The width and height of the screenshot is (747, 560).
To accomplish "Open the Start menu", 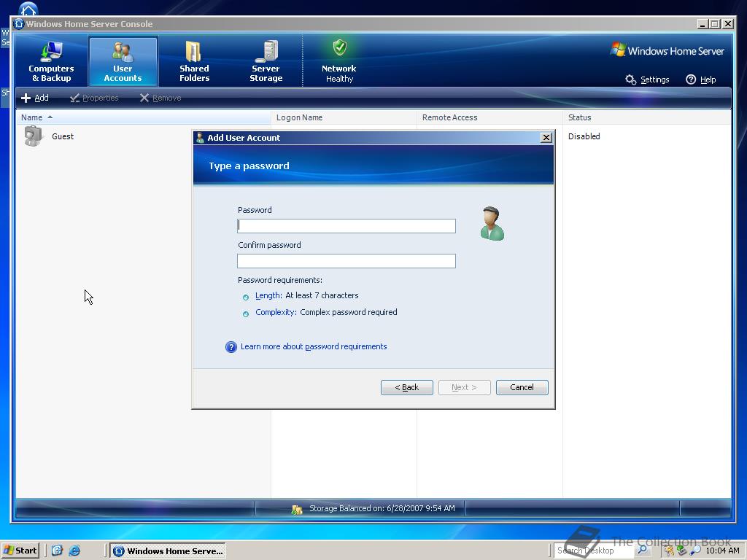I will click(x=20, y=551).
